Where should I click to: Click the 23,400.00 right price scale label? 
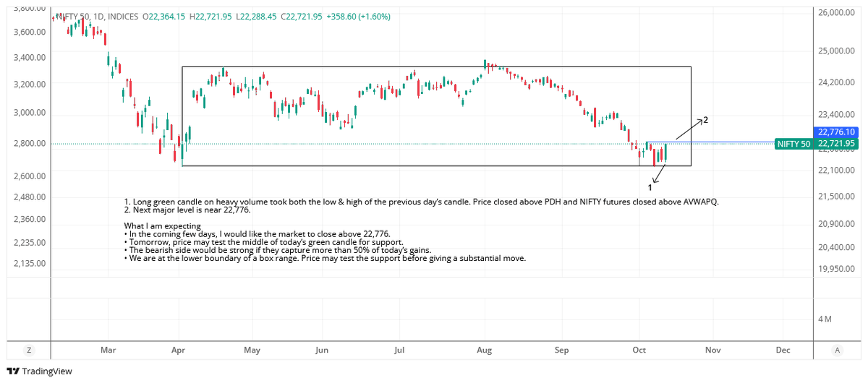coord(837,115)
